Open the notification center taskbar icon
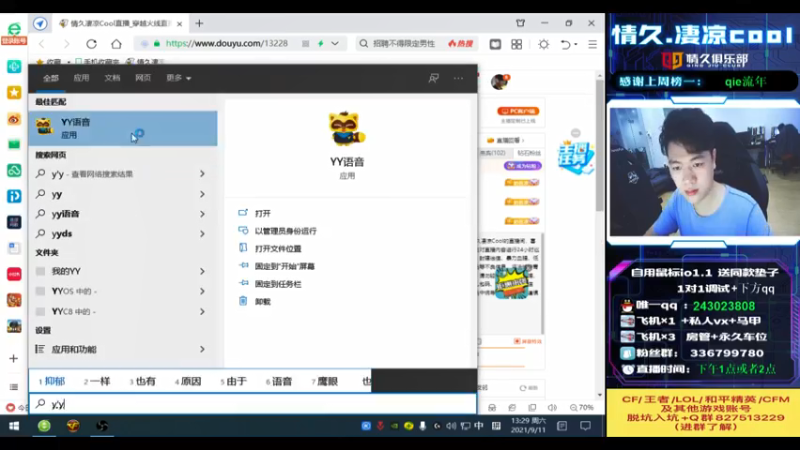This screenshot has width=800, height=450. click(x=585, y=426)
